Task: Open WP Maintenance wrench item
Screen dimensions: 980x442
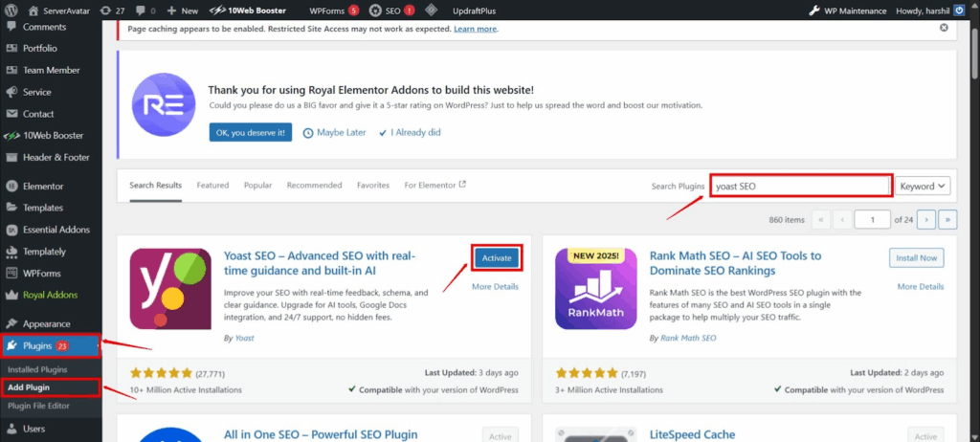Action: coord(848,11)
